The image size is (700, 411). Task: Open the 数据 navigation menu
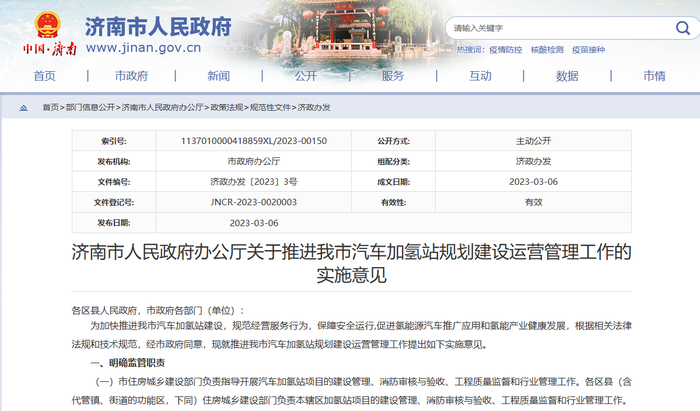[x=567, y=76]
